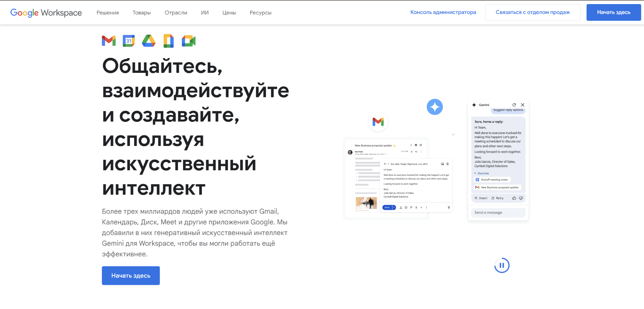Image resolution: width=644 pixels, height=309 pixels.
Task: Expand the recipients list under Gio Patel
Action: 386,154
